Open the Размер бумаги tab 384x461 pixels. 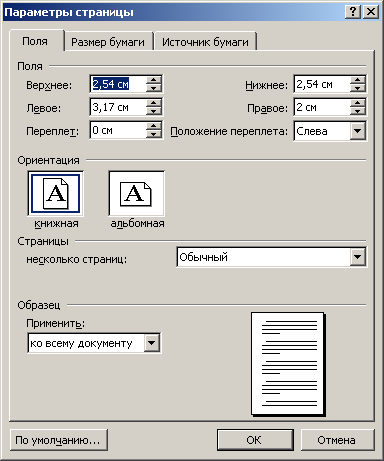108,42
